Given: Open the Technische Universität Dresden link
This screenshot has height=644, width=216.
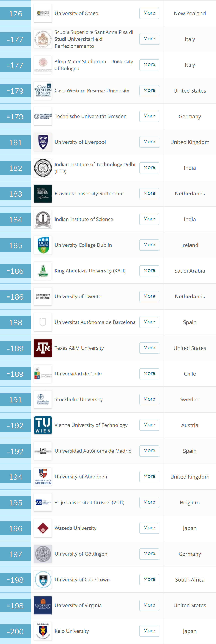Looking at the screenshot, I should pos(91,117).
